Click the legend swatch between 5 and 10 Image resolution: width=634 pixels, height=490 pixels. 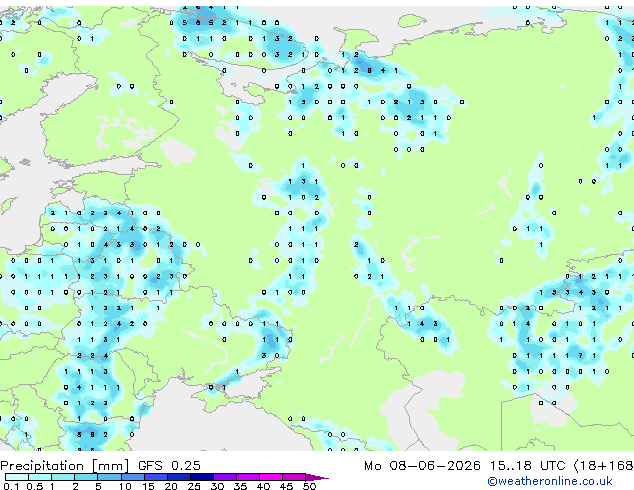[x=109, y=477]
